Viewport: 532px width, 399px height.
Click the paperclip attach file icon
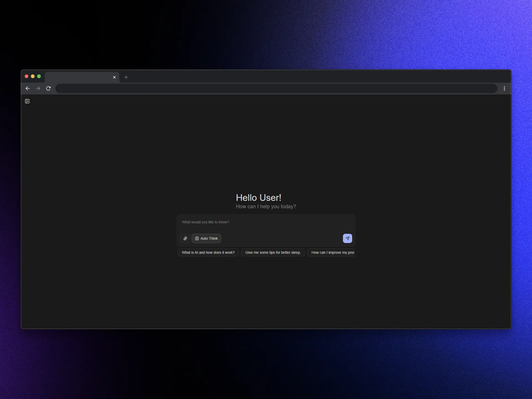pyautogui.click(x=185, y=238)
